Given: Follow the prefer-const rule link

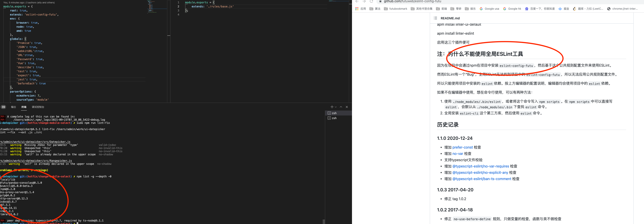Looking at the screenshot, I should [462, 147].
